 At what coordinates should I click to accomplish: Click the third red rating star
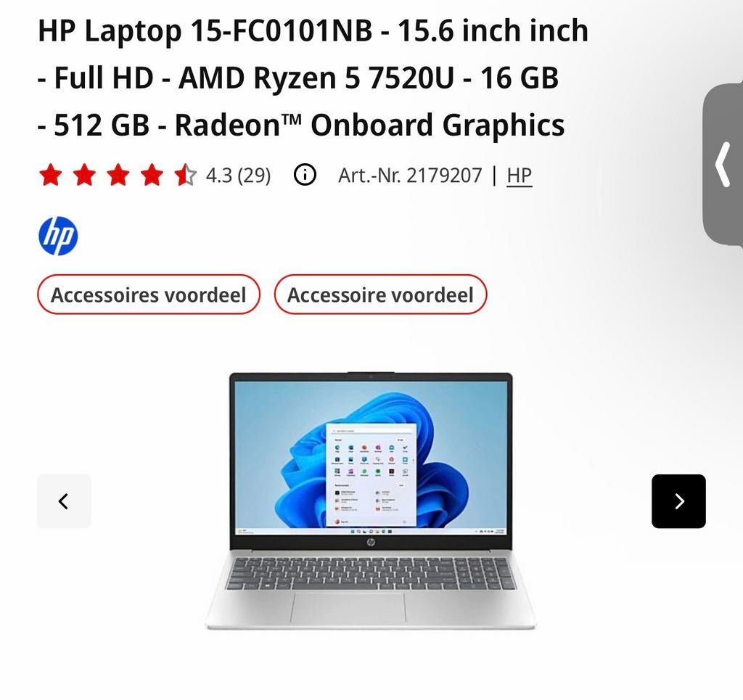(x=118, y=176)
